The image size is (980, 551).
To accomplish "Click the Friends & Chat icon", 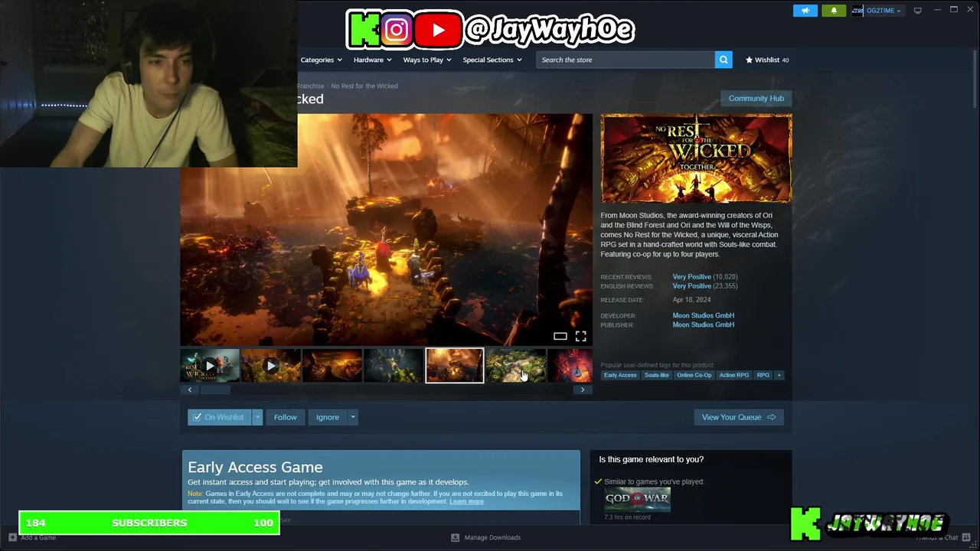I will (966, 537).
